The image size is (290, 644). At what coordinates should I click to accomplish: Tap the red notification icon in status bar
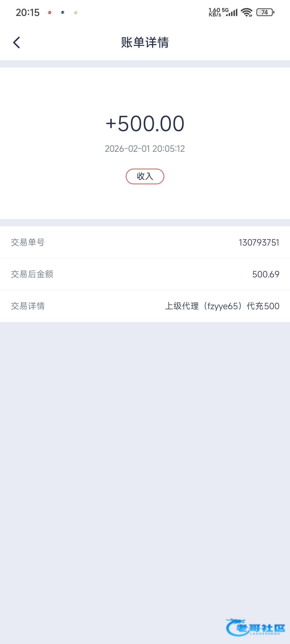click(x=49, y=13)
